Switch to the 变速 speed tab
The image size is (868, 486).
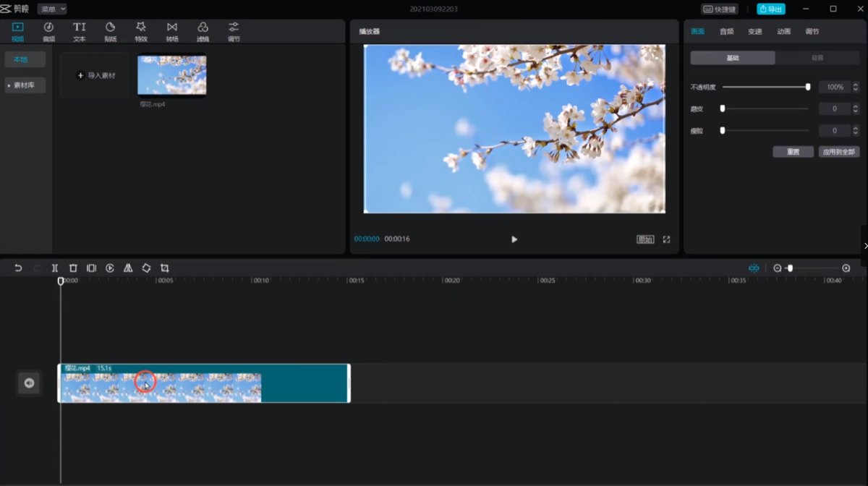(x=755, y=32)
